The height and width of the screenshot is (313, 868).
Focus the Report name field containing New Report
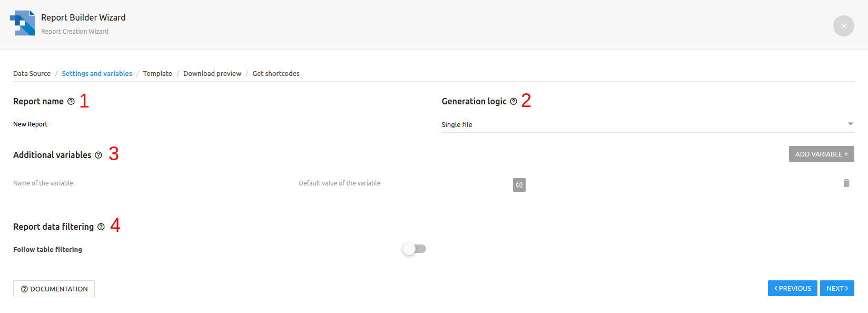(x=219, y=124)
